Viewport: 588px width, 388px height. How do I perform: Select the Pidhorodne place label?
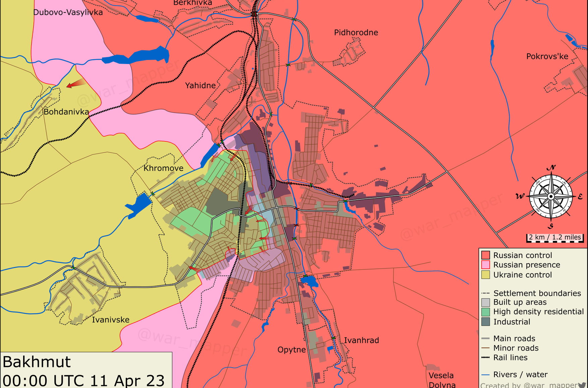tap(356, 33)
